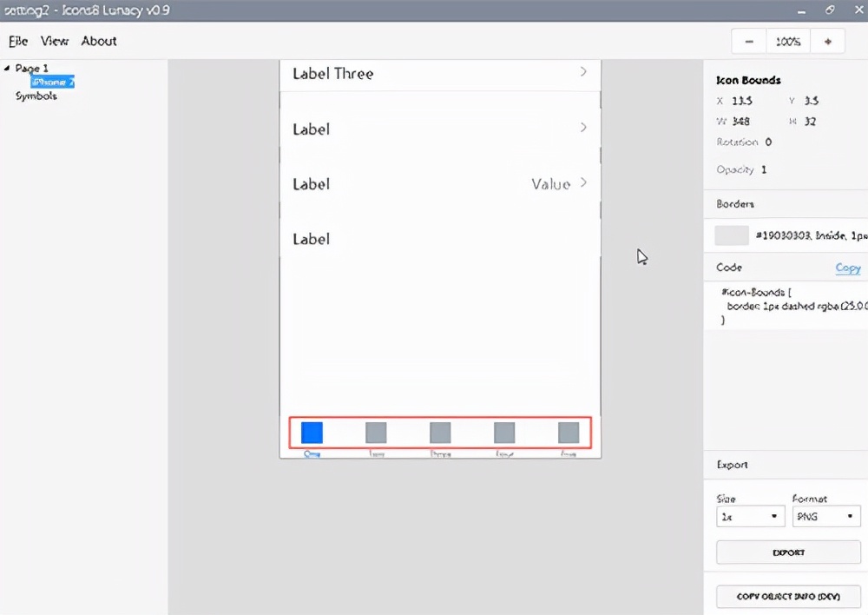This screenshot has width=868, height=615.
Task: Select the iPhone 7 artboard in tree
Action: coord(53,82)
